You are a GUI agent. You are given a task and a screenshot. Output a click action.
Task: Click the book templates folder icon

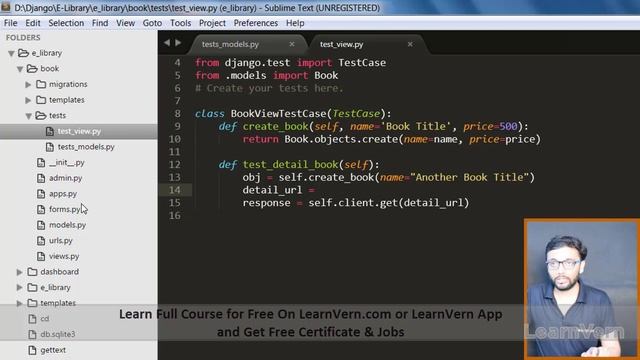pos(41,100)
